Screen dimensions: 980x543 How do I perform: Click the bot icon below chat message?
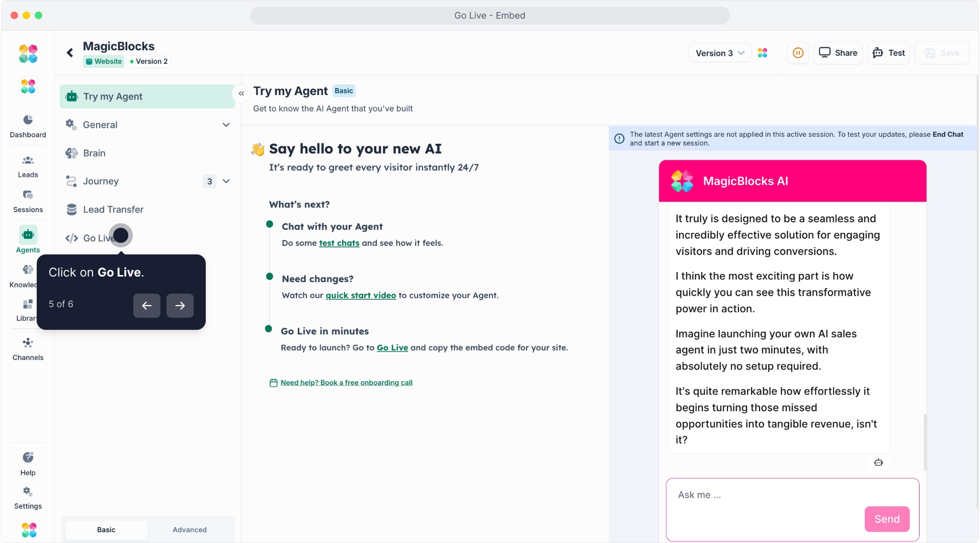pos(878,463)
